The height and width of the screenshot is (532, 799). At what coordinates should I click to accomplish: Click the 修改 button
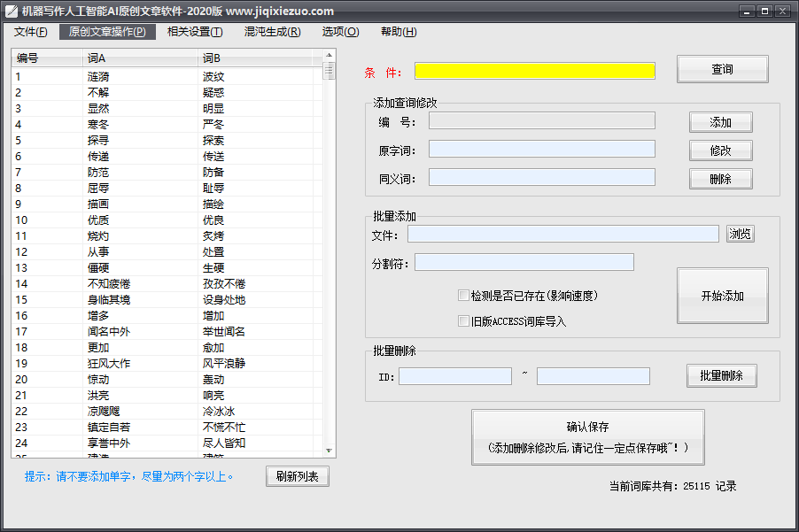720,150
